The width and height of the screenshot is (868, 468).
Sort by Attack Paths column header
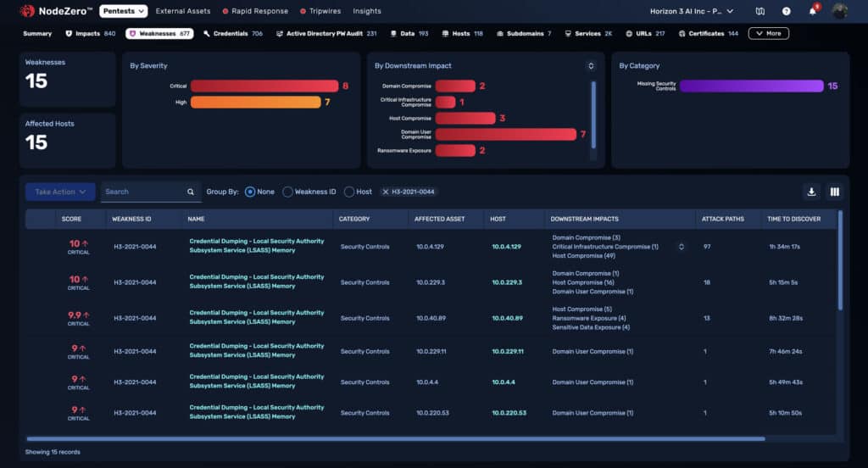[x=722, y=220]
